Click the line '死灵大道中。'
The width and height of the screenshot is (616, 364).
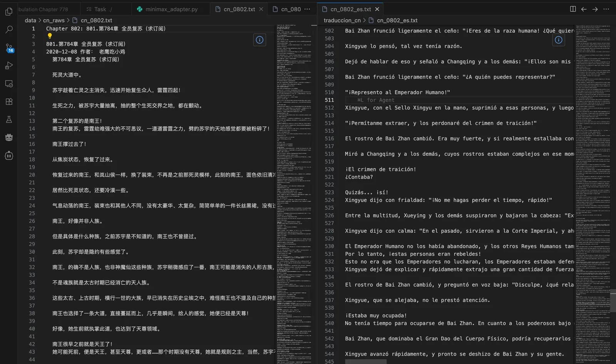[x=67, y=75]
